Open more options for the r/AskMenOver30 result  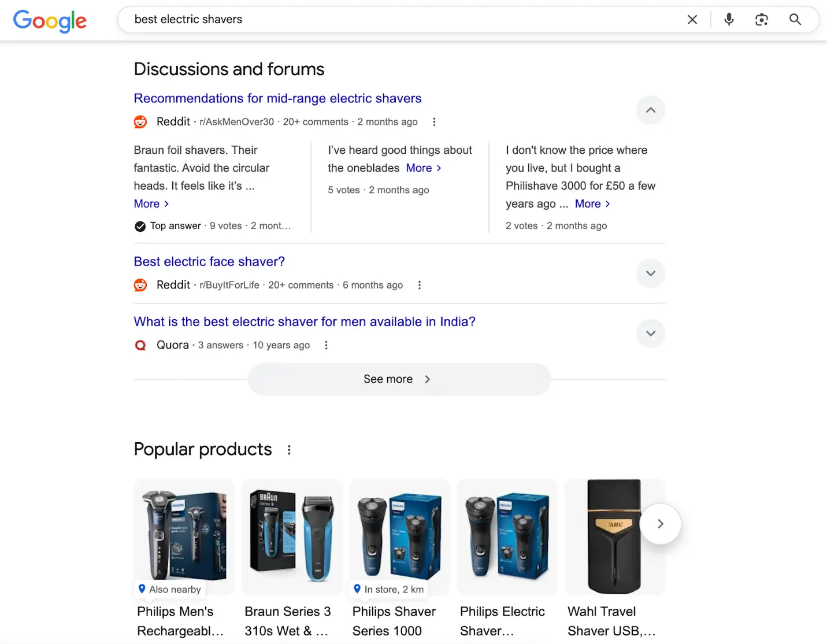(434, 122)
